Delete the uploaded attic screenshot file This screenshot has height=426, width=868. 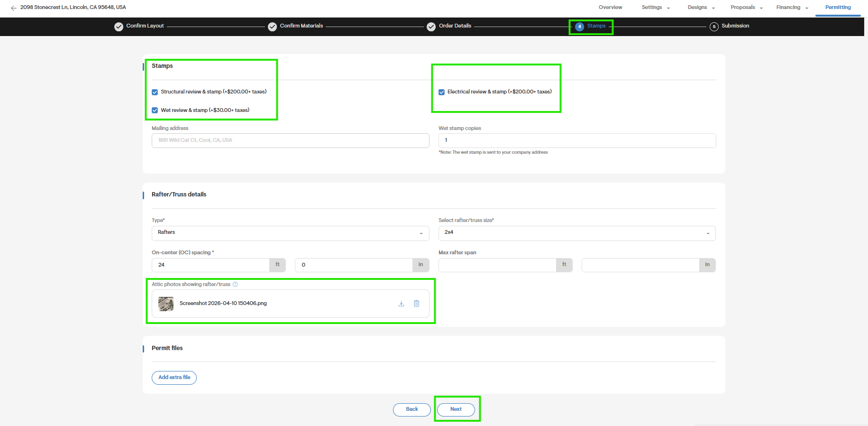(x=417, y=304)
